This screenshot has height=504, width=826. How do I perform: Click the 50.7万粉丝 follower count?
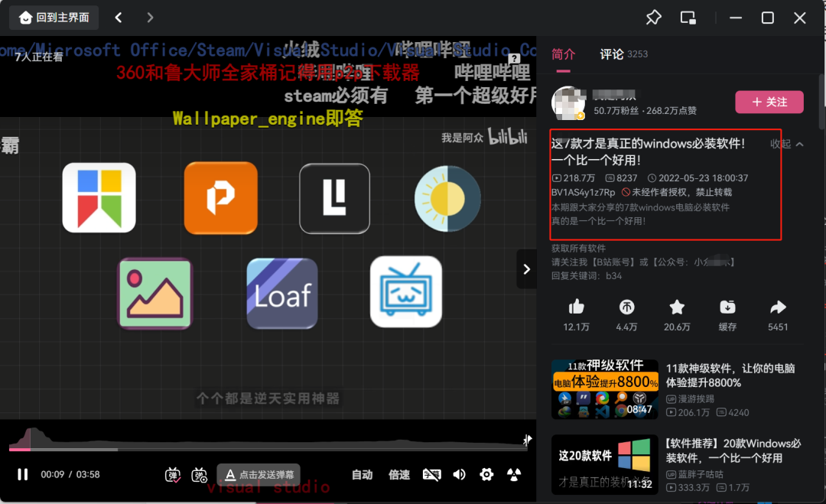pos(616,111)
